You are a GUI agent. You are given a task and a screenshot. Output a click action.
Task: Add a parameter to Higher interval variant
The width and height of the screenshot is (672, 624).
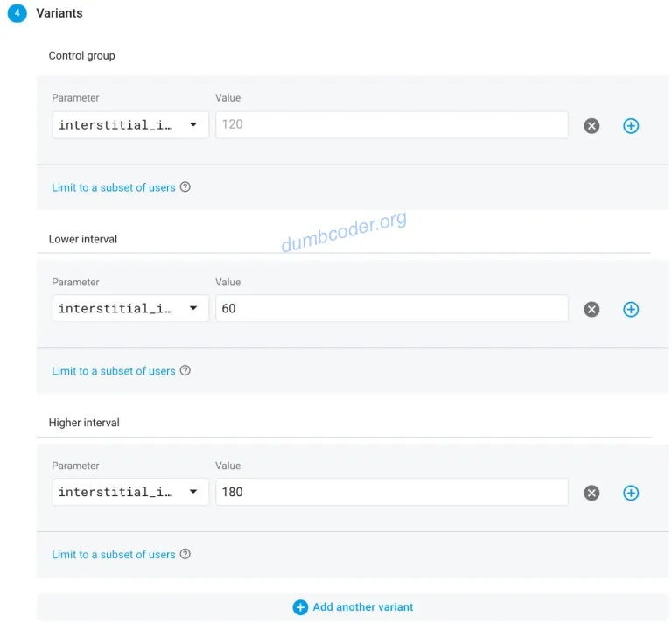[x=631, y=493]
